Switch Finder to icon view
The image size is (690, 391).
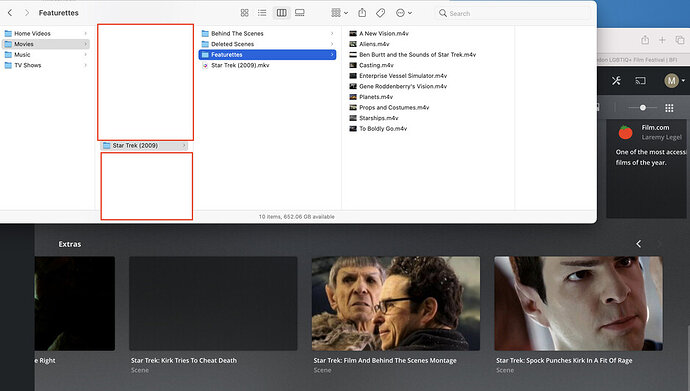pos(245,13)
